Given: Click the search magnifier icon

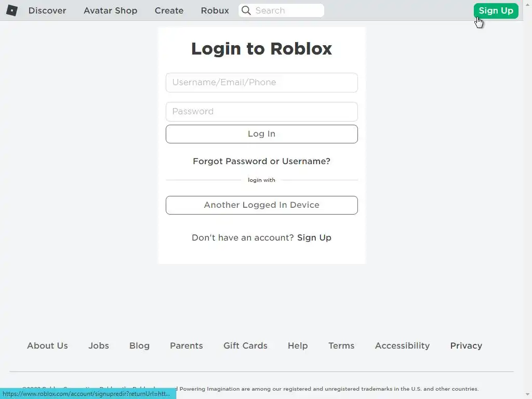Looking at the screenshot, I should pyautogui.click(x=246, y=10).
